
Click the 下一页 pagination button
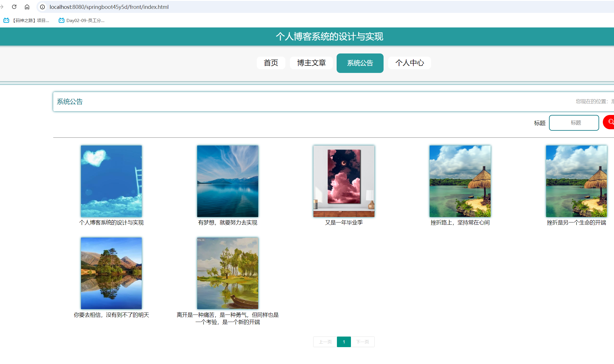[363, 342]
